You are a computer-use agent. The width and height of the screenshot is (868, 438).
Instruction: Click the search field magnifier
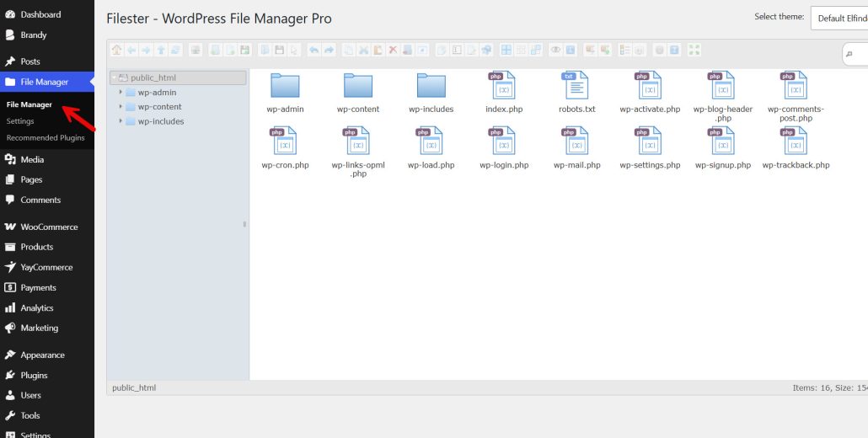point(849,54)
